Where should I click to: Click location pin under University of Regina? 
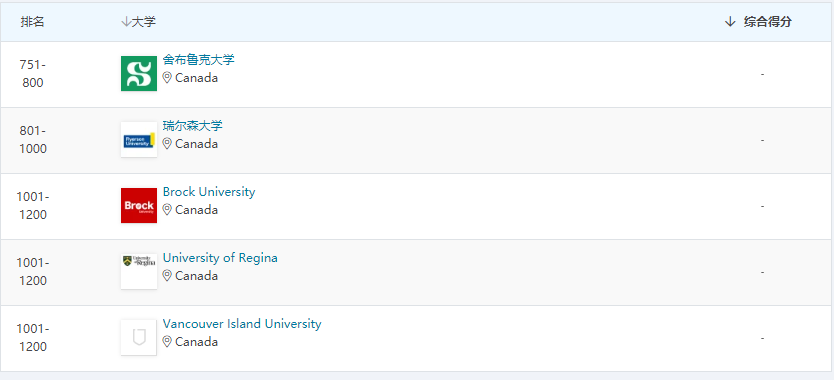[167, 276]
